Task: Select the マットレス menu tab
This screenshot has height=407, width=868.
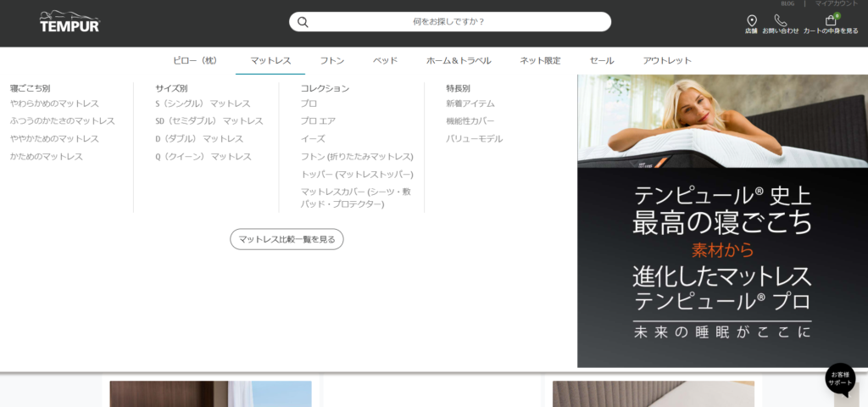Action: (270, 60)
